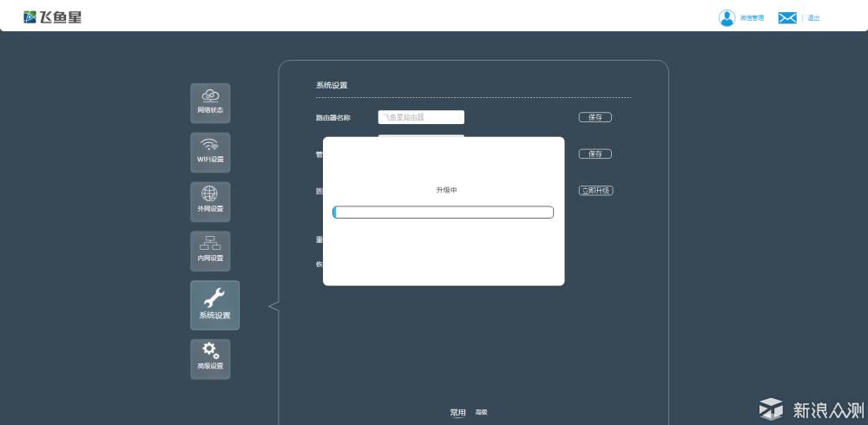The height and width of the screenshot is (425, 868).
Task: Click the 系统设置 panel heading
Action: point(332,85)
